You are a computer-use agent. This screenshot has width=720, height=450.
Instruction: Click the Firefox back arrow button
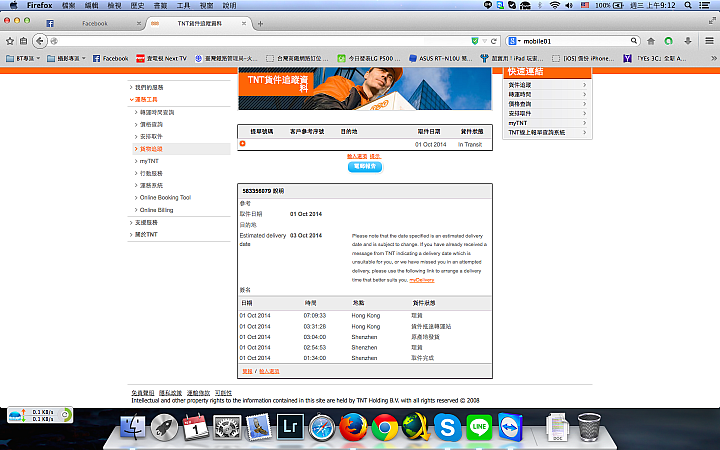click(40, 41)
